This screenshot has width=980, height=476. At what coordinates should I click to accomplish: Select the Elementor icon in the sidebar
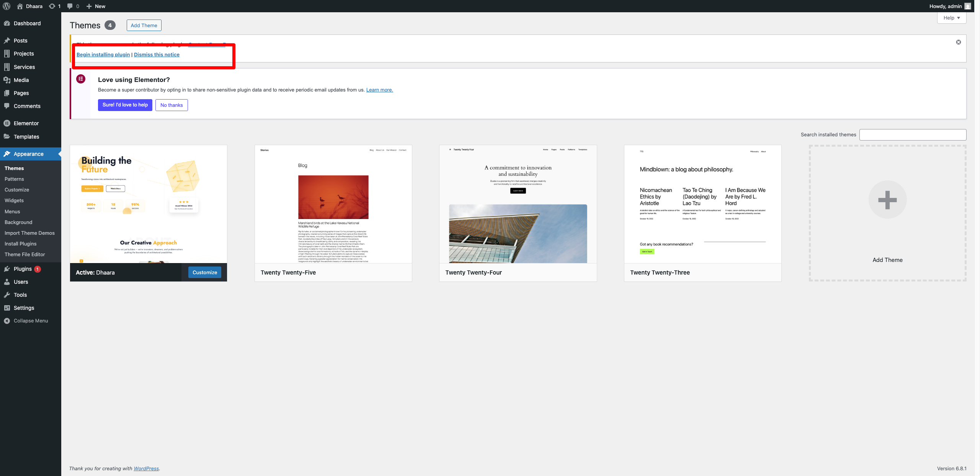[x=7, y=123]
